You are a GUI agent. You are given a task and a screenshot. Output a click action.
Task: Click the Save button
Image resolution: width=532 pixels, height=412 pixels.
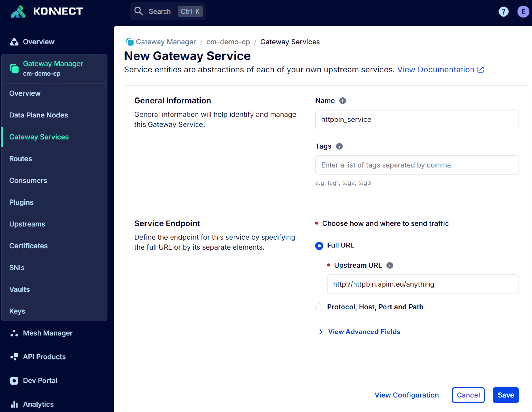point(506,395)
